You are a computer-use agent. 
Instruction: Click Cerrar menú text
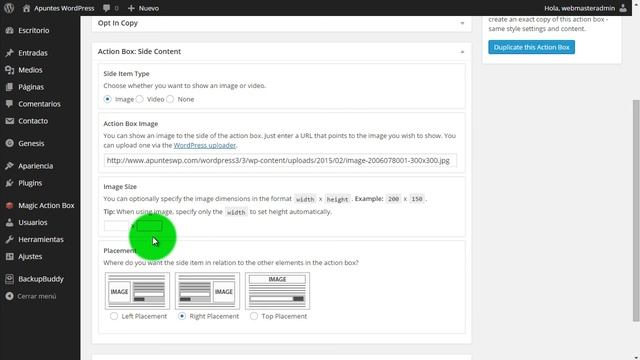[x=37, y=296]
